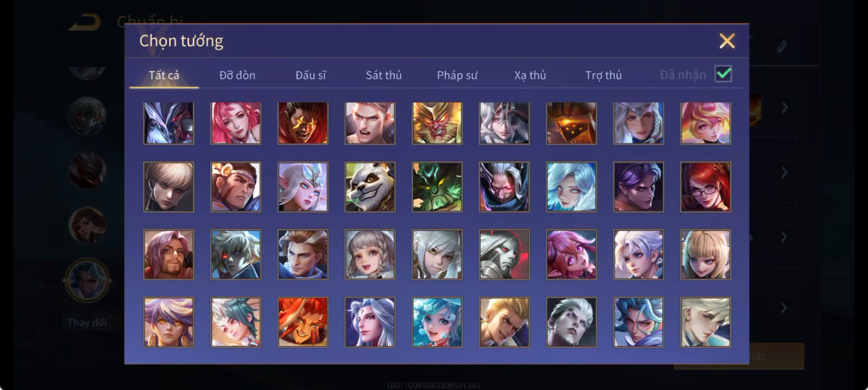Toggle the Đã nhận checkbox

724,74
